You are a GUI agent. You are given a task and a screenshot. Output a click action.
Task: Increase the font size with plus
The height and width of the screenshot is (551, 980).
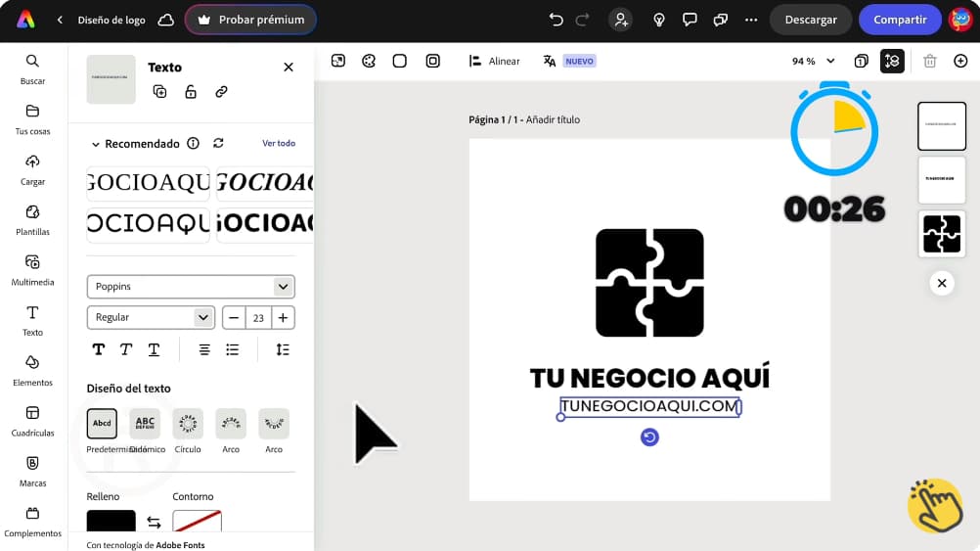[283, 318]
